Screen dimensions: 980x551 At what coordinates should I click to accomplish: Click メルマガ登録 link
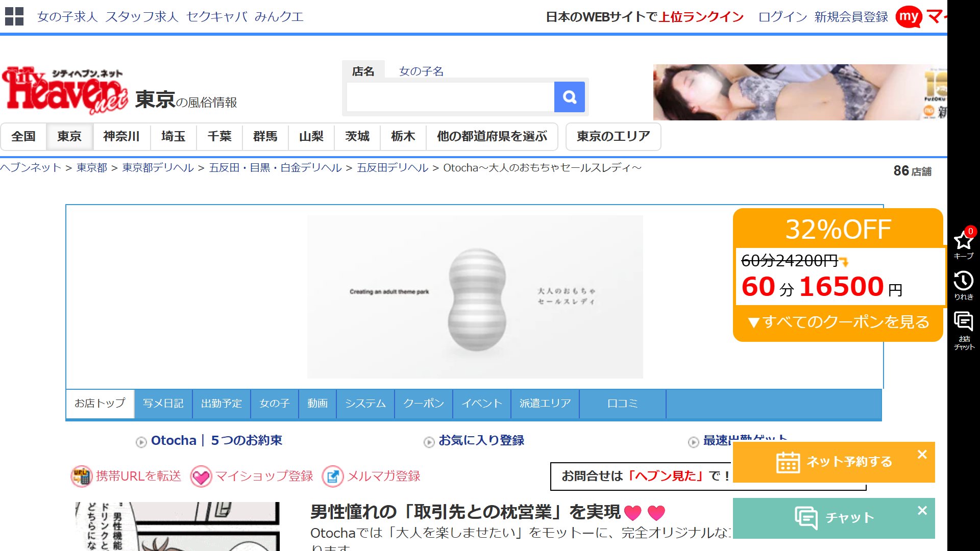(x=384, y=476)
